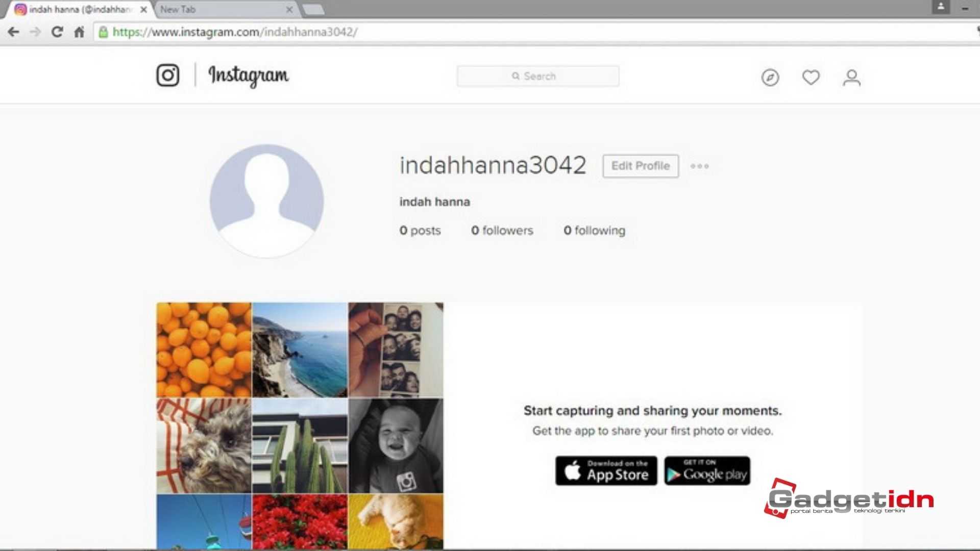Viewport: 980px width, 551px height.
Task: Open the Profile/Account icon
Action: [x=851, y=77]
